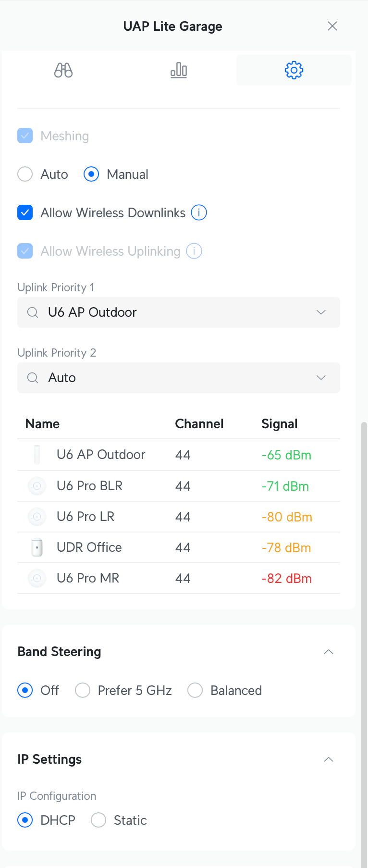368x868 pixels.
Task: Collapse the Band Steering section
Action: pos(329,652)
